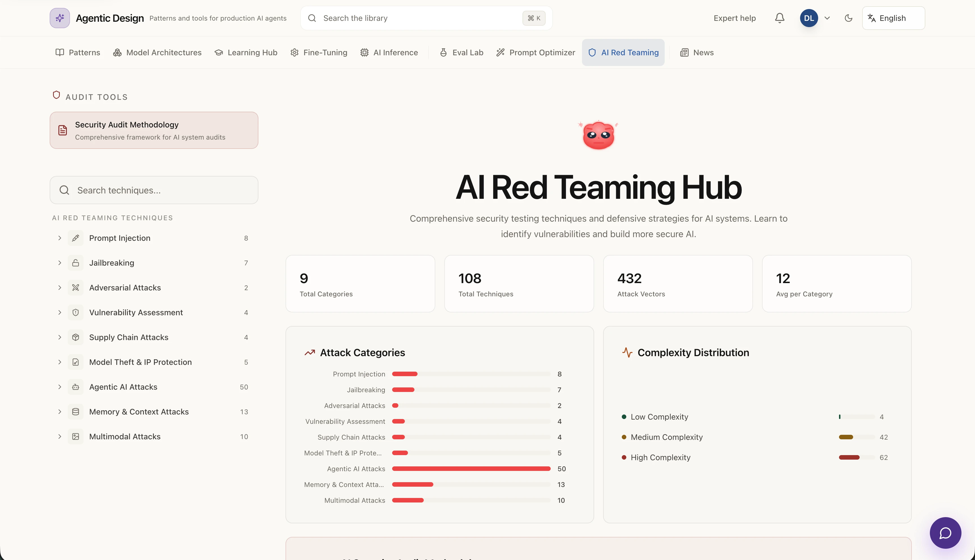Open the Eval Lab tab
Viewport: 975px width, 560px height.
461,52
